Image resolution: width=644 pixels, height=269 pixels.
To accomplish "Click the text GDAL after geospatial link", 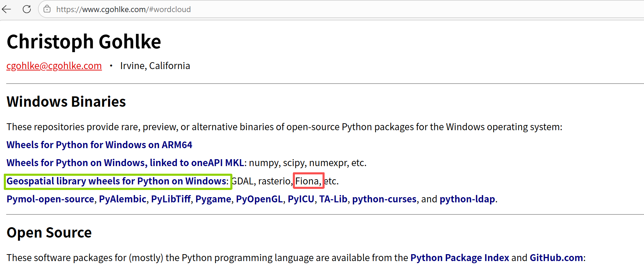I will coord(242,181).
